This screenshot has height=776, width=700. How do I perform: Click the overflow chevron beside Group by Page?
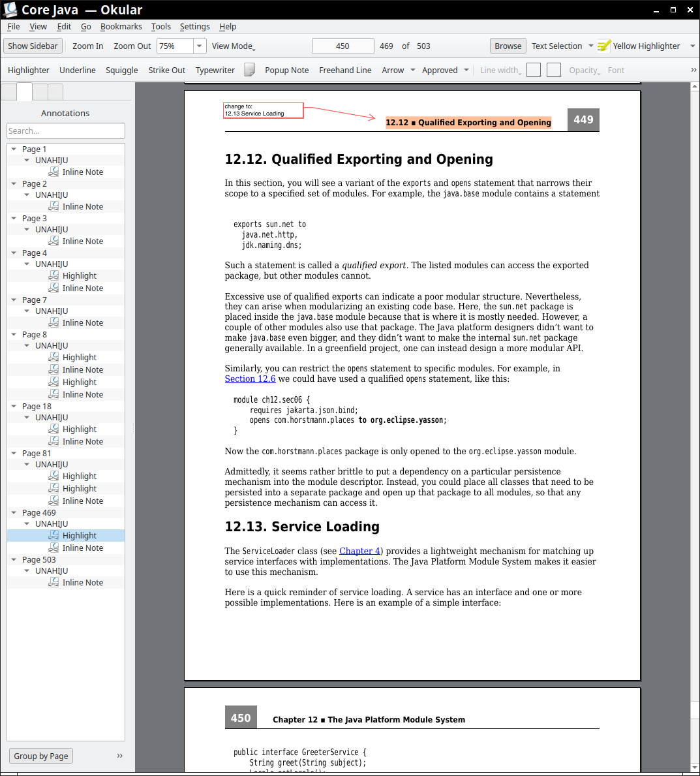tap(119, 756)
